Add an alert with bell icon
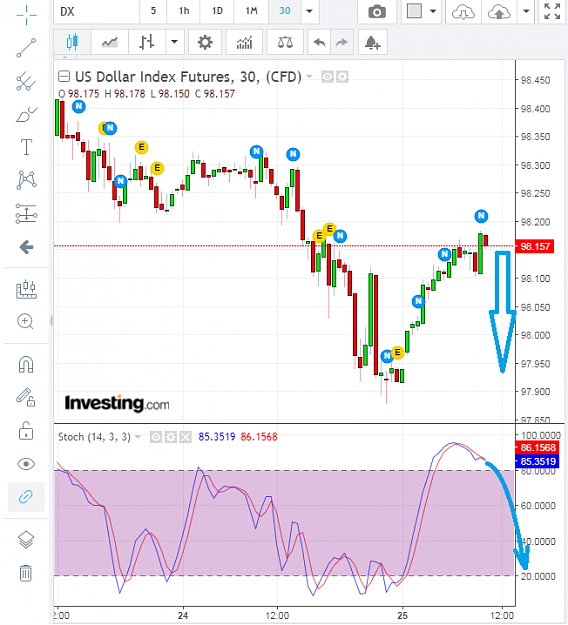Screen dimensions: 568x625 [372, 42]
